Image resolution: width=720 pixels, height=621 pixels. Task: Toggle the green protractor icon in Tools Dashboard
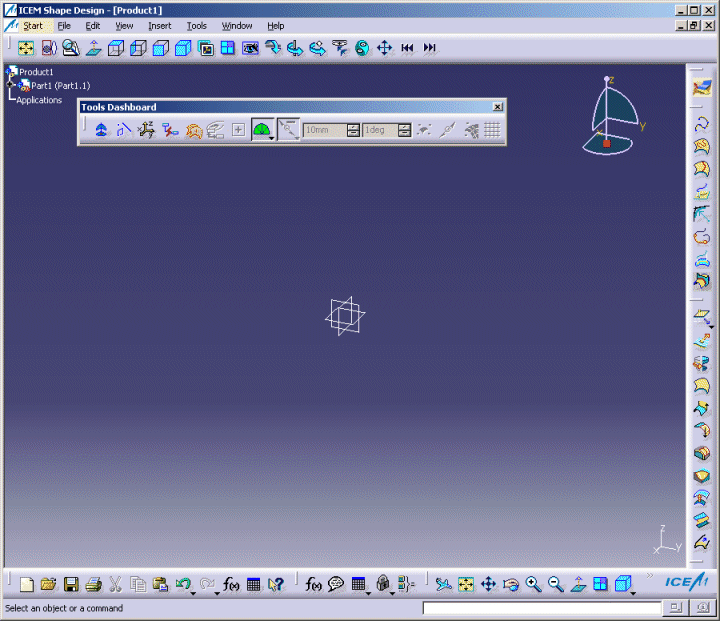261,130
